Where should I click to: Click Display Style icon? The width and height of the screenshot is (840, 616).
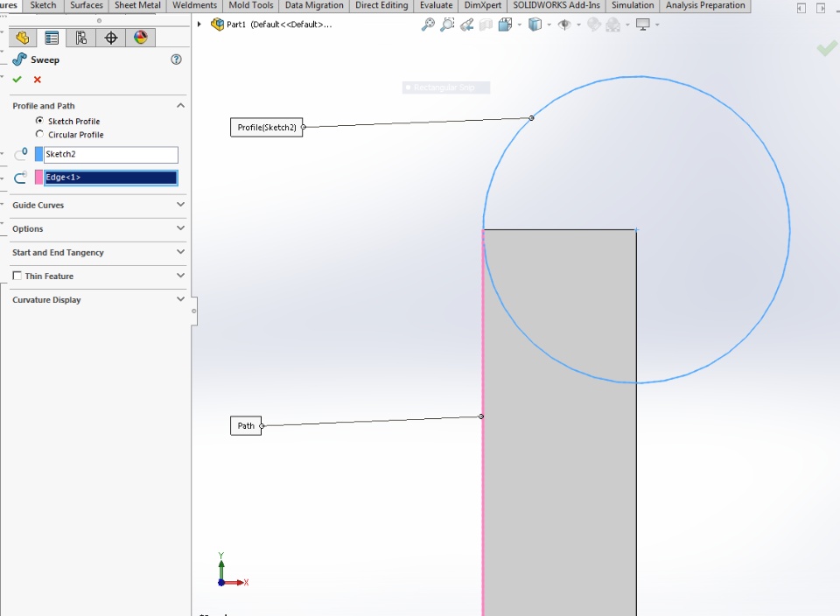535,24
